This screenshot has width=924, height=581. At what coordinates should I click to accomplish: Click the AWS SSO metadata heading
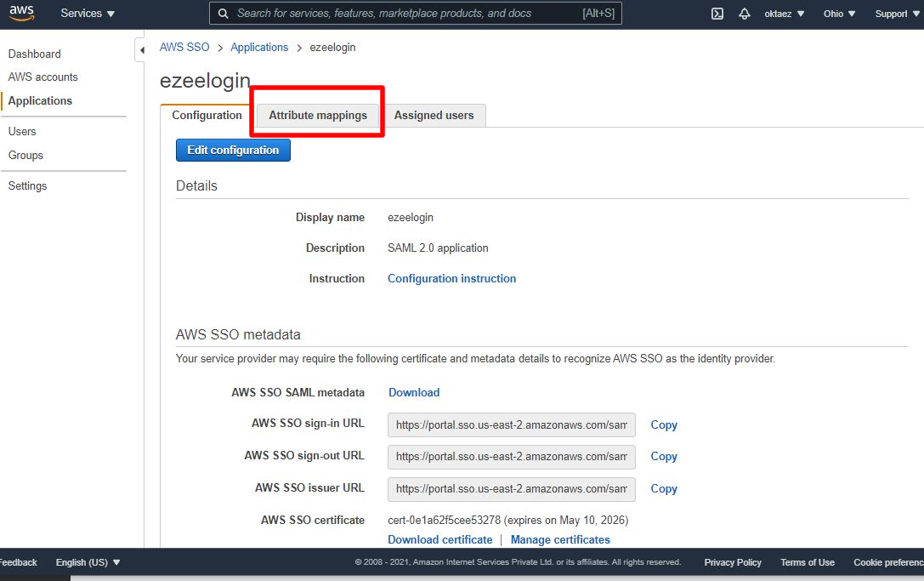click(238, 334)
